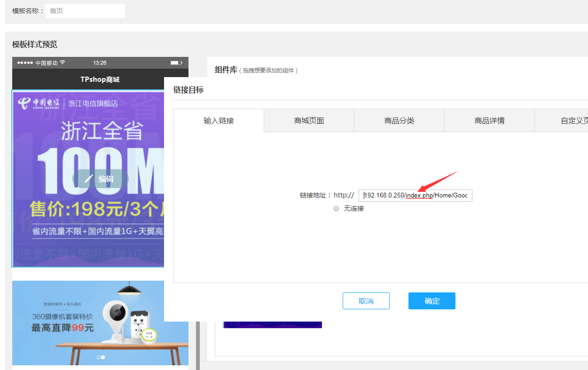Viewport: 588px width, 370px height.
Task: Focus the 链接地址 URL input field
Action: (415, 195)
